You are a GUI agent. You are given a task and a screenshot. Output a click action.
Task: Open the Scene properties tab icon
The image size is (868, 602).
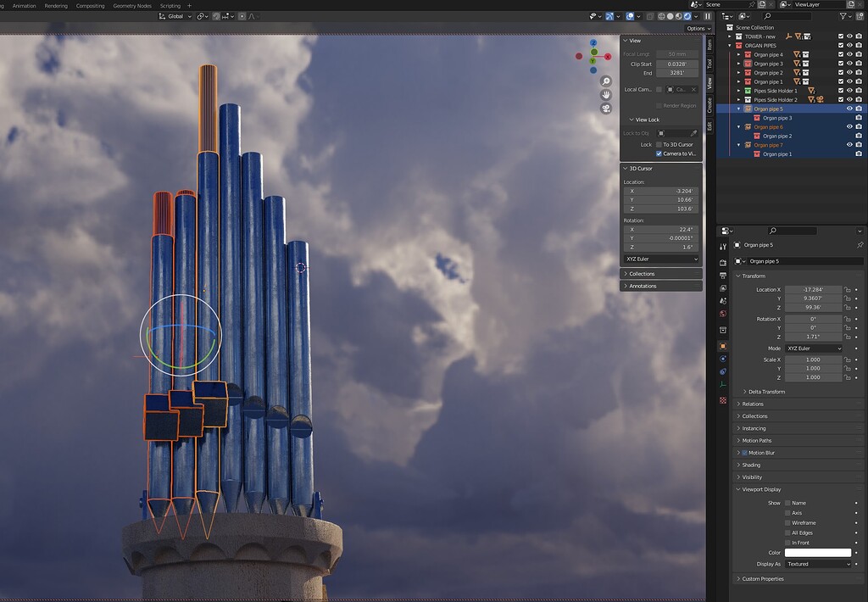pyautogui.click(x=722, y=301)
